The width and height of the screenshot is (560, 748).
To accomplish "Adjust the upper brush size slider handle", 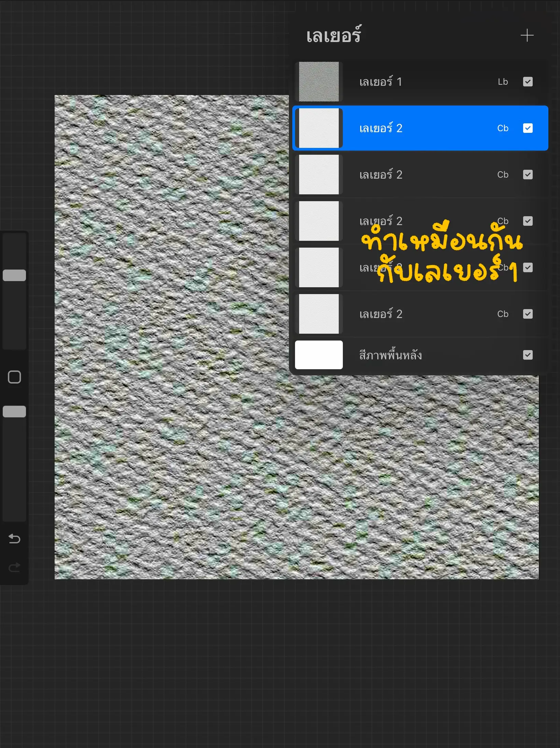I will coord(14,275).
